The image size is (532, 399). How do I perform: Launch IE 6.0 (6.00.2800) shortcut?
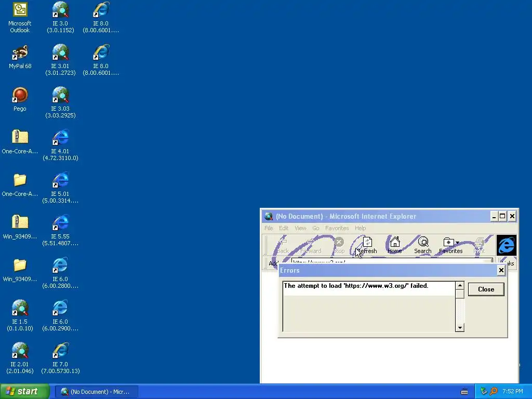click(x=60, y=273)
